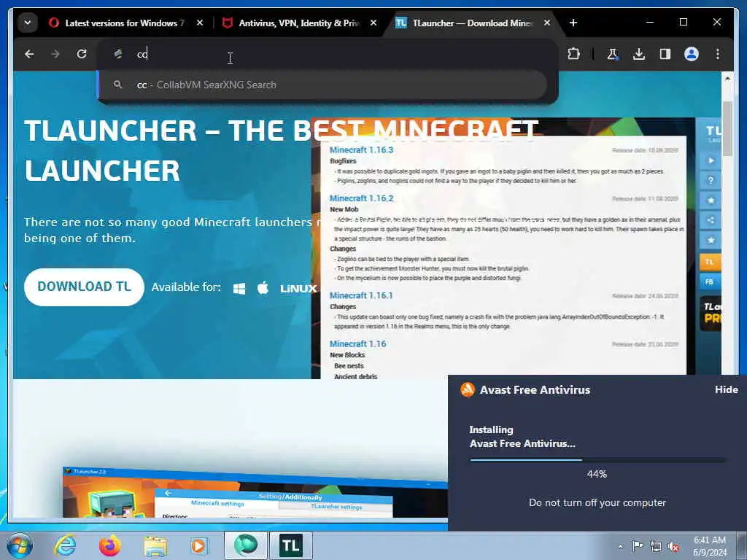
Task: Close the McAfee Antivirus tab
Action: tap(373, 23)
